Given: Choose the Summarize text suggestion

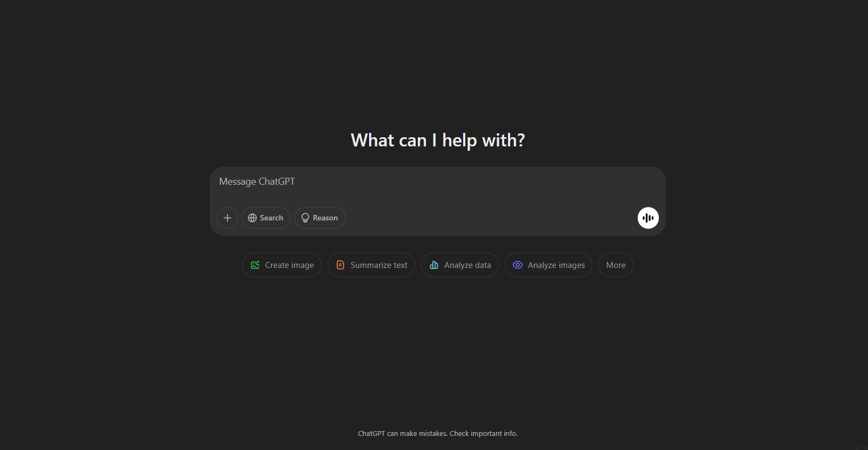Looking at the screenshot, I should click(371, 265).
